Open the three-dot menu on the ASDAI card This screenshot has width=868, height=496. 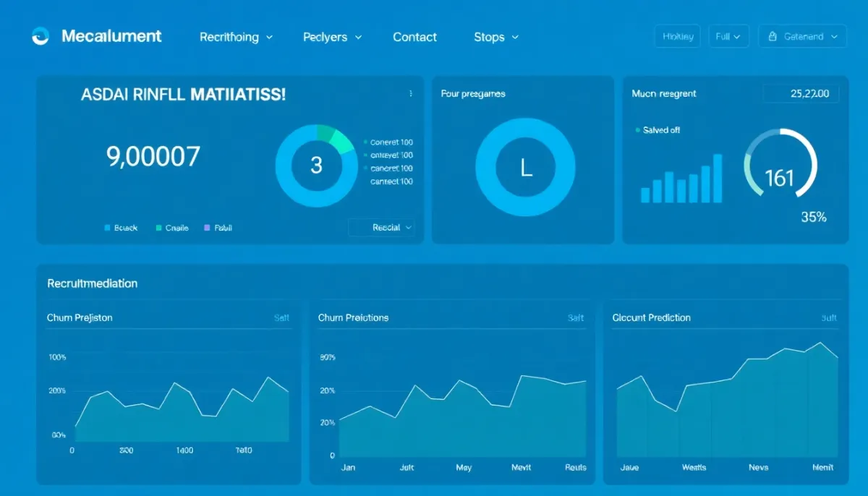(x=411, y=93)
